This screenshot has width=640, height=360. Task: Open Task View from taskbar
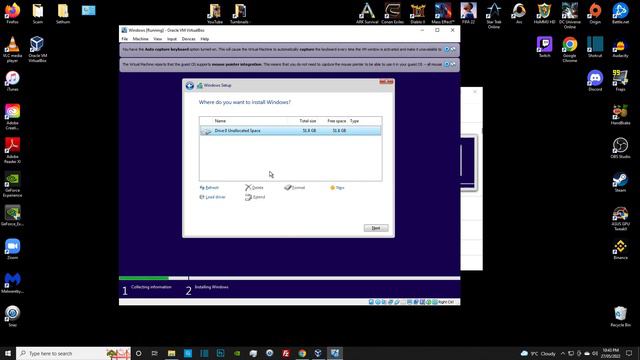(x=155, y=353)
